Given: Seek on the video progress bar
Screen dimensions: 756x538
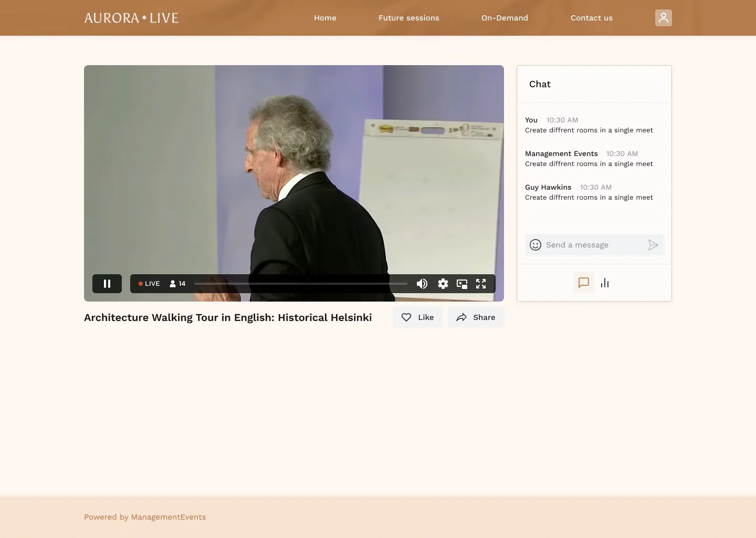Looking at the screenshot, I should pyautogui.click(x=301, y=284).
